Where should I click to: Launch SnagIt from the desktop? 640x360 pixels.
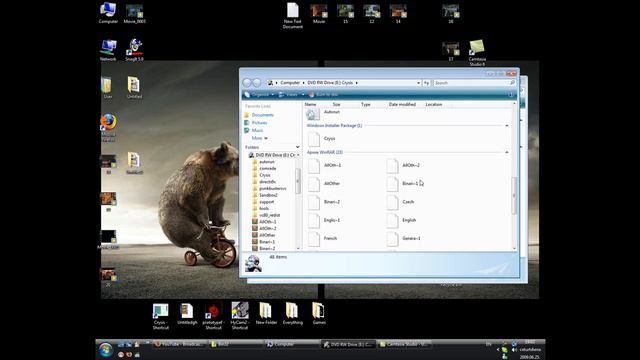click(134, 50)
